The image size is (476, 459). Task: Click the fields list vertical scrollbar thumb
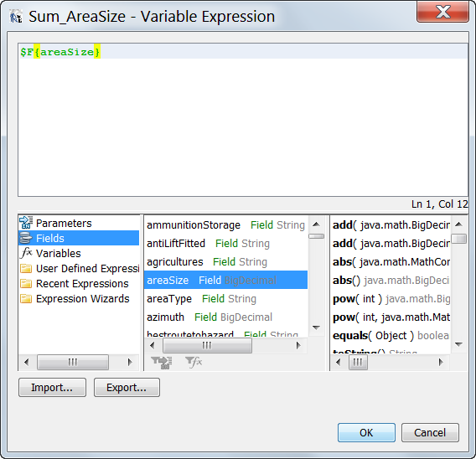(x=316, y=236)
